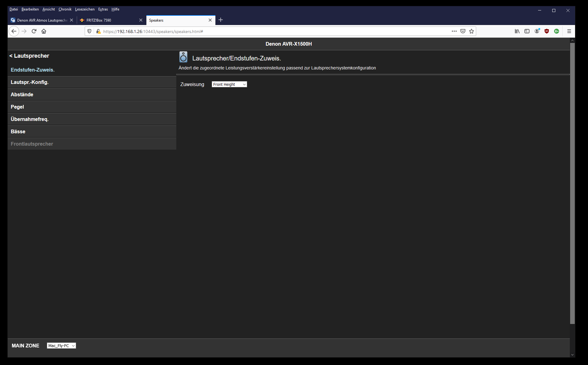This screenshot has width=588, height=365.
Task: Click the speaker icon beside the heading
Action: click(x=183, y=57)
